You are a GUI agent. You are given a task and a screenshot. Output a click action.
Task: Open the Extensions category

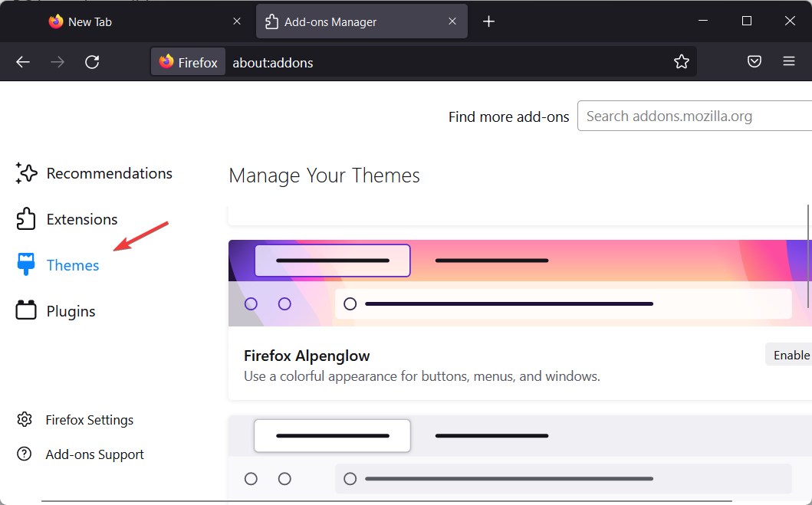click(x=67, y=219)
